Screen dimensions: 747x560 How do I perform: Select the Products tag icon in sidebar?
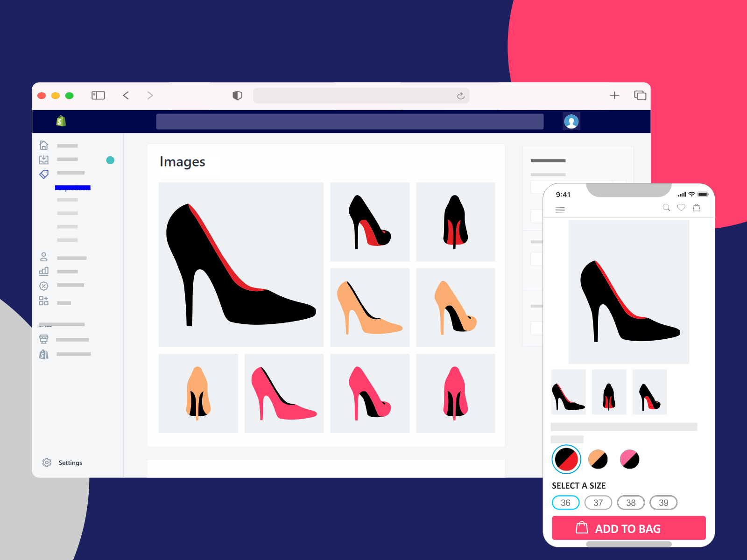click(44, 174)
